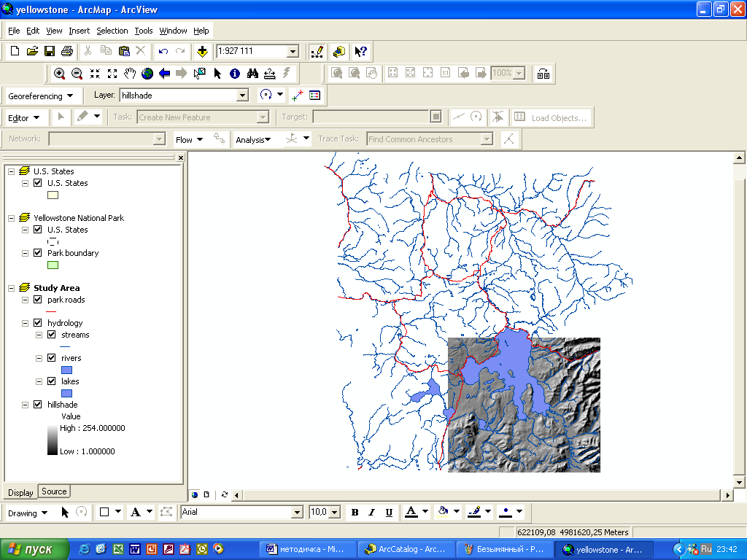Pick the Select Elements arrow tool
The height and width of the screenshot is (560, 747).
click(217, 74)
